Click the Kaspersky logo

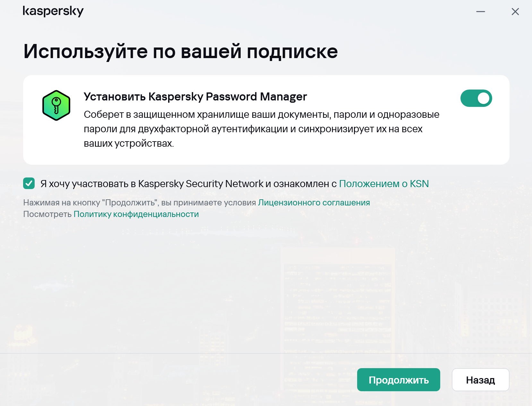(x=53, y=12)
